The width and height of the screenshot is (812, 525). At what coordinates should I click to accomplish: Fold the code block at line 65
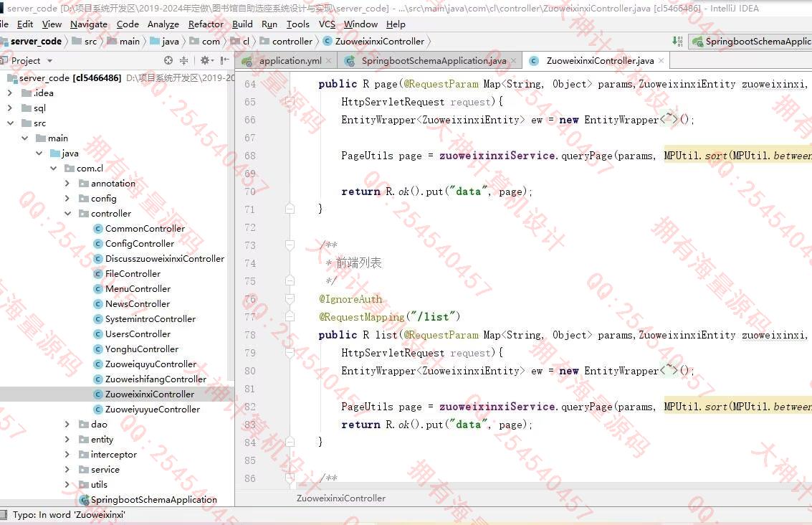[290, 102]
